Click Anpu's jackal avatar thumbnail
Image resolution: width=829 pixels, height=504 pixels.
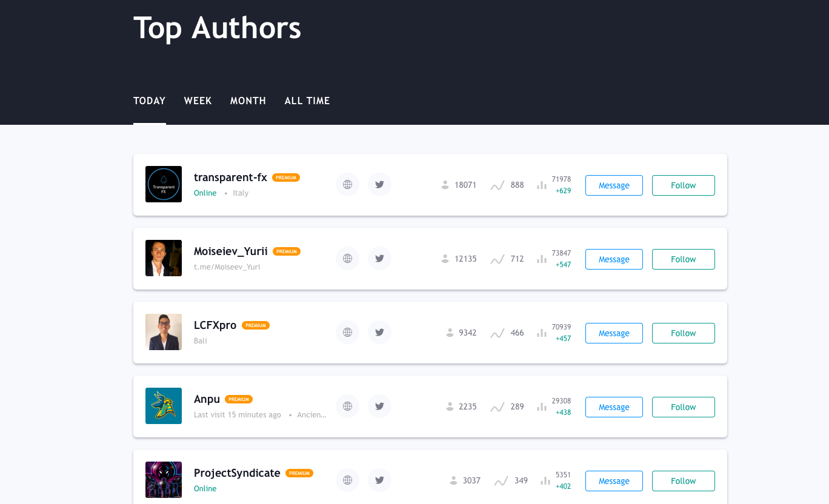(164, 406)
